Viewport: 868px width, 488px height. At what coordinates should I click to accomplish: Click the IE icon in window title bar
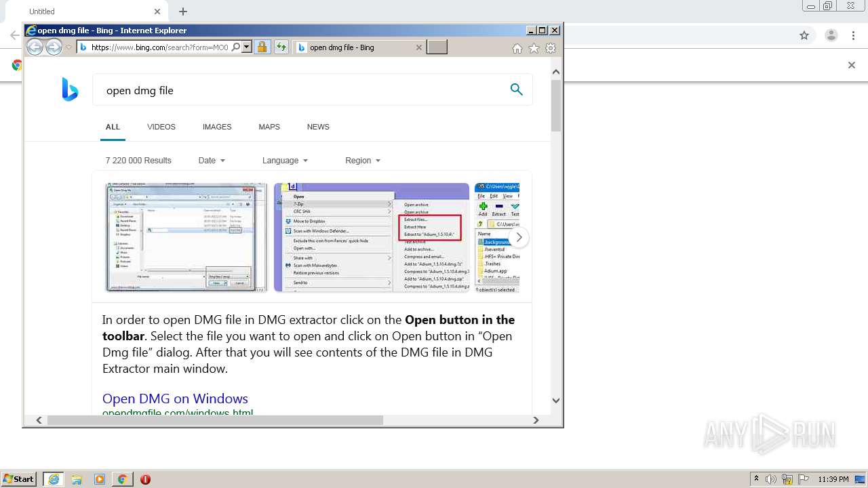tap(31, 30)
